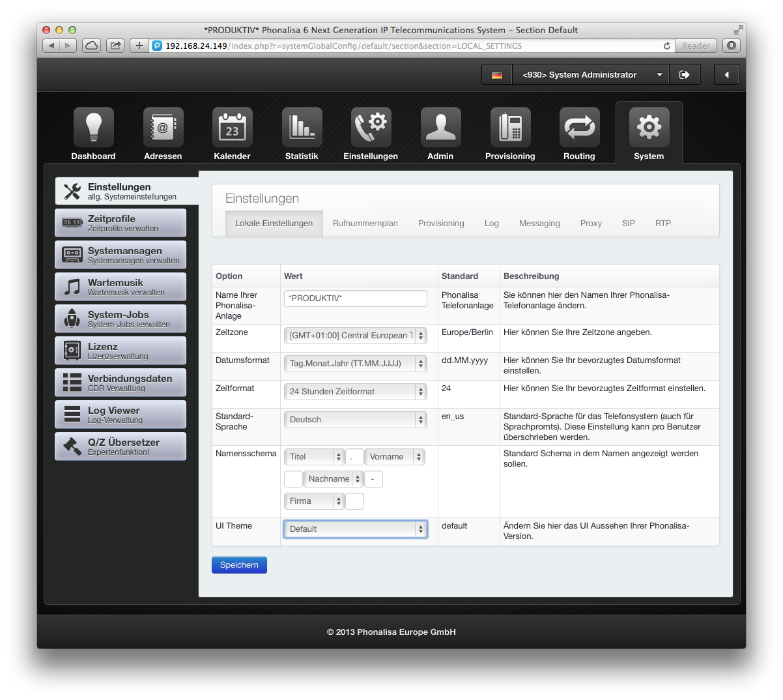
Task: Open the Provisioning desk phone icon
Action: point(510,127)
